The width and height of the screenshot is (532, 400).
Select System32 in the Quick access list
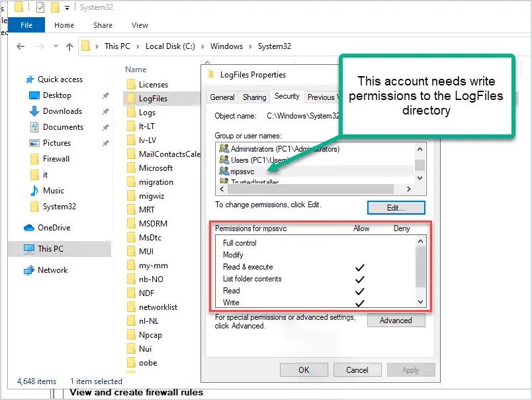[x=60, y=207]
